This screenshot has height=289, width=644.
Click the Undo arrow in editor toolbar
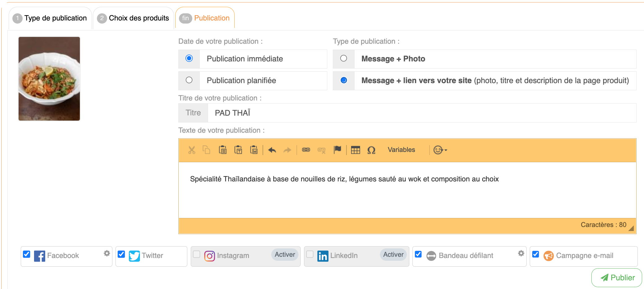(x=272, y=150)
